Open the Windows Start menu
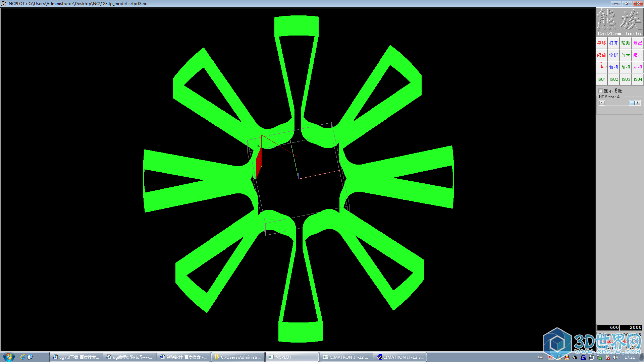This screenshot has width=644, height=362. point(9,357)
